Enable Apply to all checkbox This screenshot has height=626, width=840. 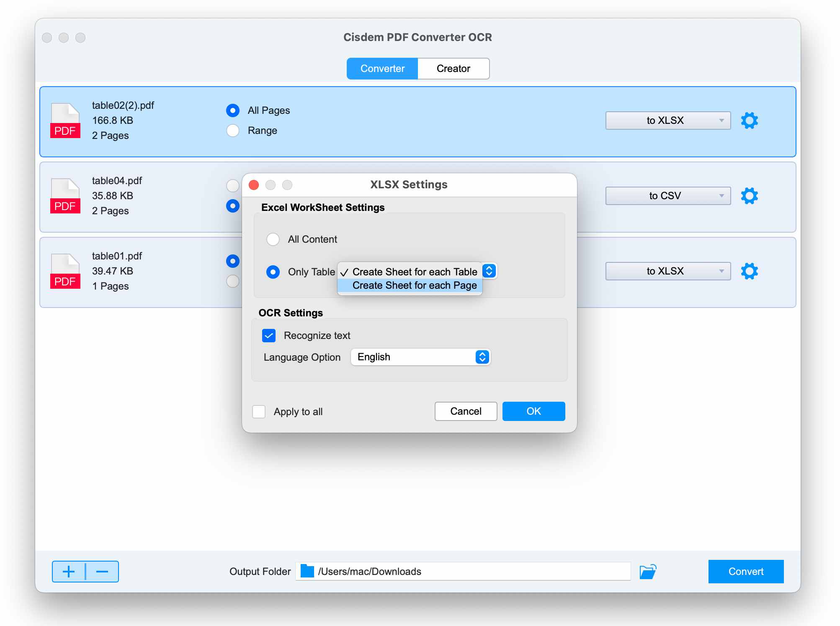(x=259, y=411)
